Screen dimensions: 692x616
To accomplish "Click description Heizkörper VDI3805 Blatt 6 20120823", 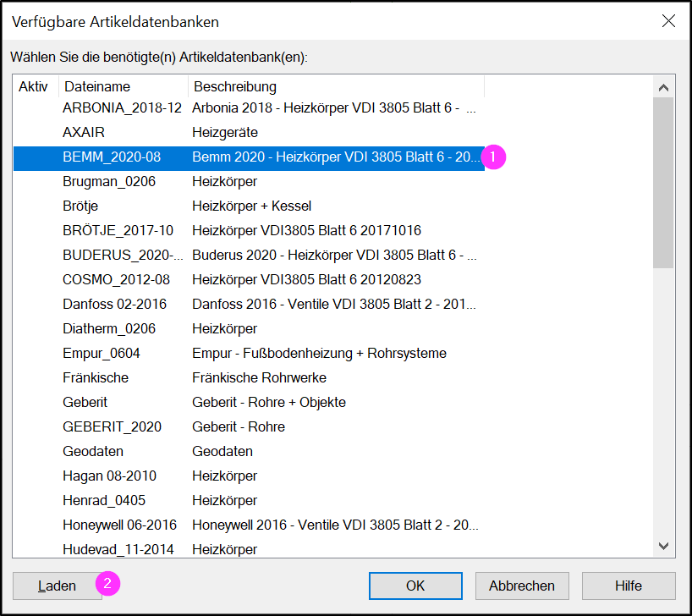I will 306,279.
